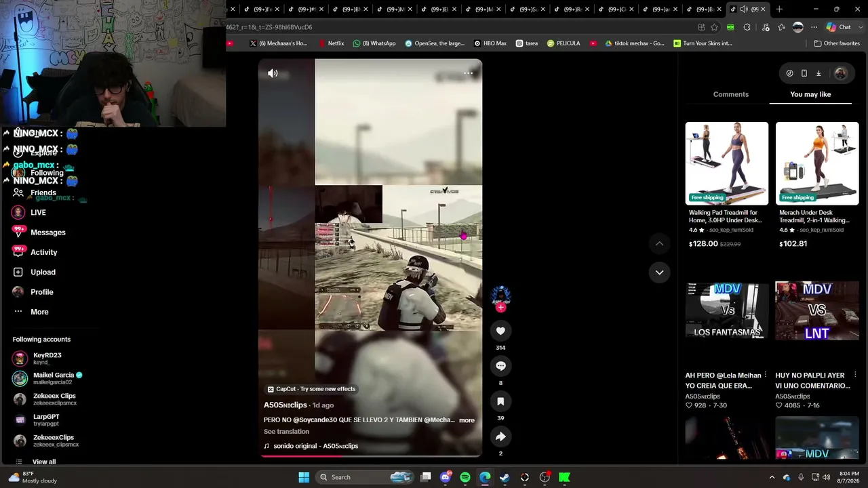Bookmark the video to favorites
Viewport: 868px width, 488px height.
500,401
